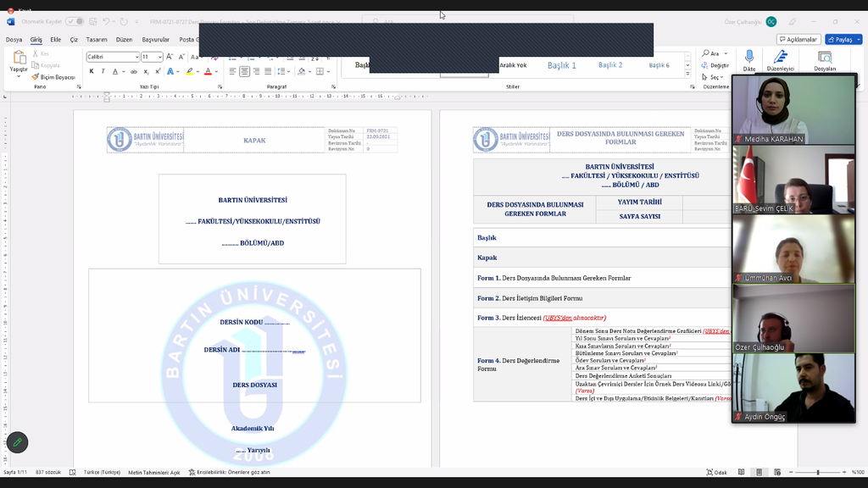Expand the Yapıştır paste options arrow
The height and width of the screenshot is (488, 868).
(x=19, y=75)
